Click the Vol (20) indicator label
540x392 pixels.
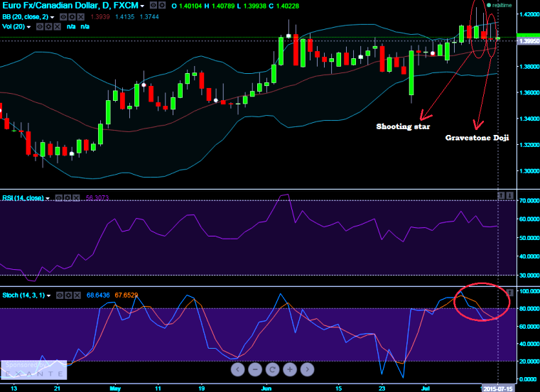point(13,27)
